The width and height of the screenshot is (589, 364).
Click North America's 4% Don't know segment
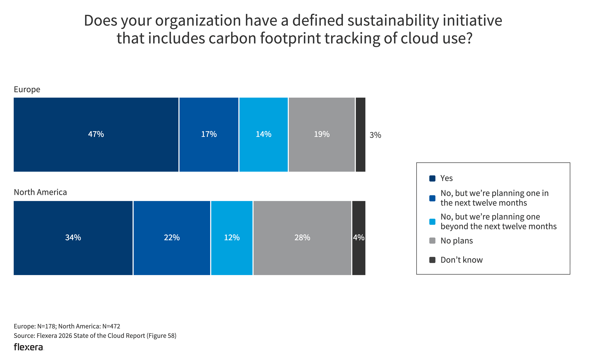(359, 238)
